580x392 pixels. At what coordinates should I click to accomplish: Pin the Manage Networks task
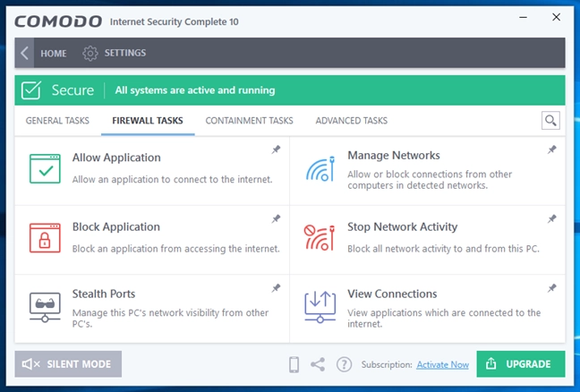pos(552,149)
